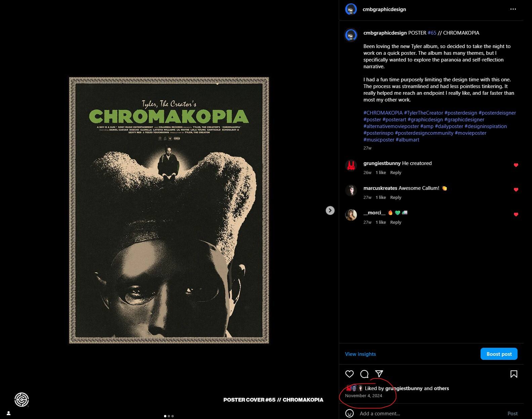Image resolution: width=532 pixels, height=419 pixels.
Task: Click the tagged people icon
Action: 9,413
